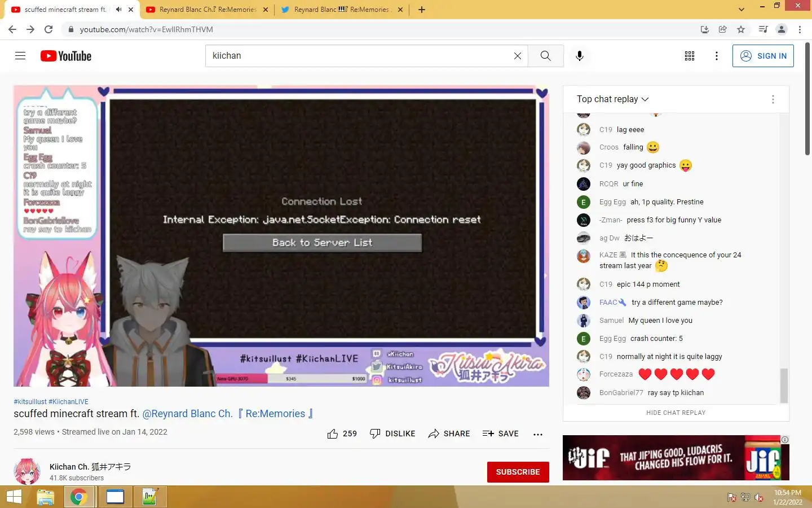Go to the YouTube home logo
Screen dimensions: 812x508
point(66,56)
